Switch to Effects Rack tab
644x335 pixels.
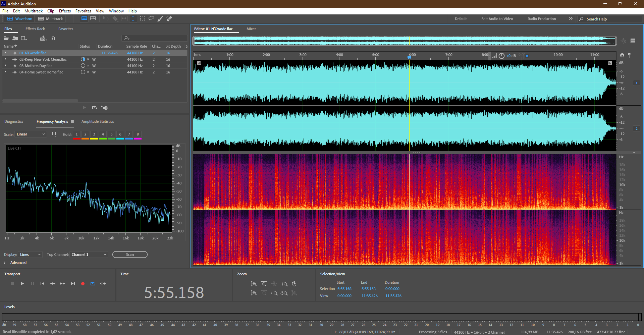click(x=35, y=29)
